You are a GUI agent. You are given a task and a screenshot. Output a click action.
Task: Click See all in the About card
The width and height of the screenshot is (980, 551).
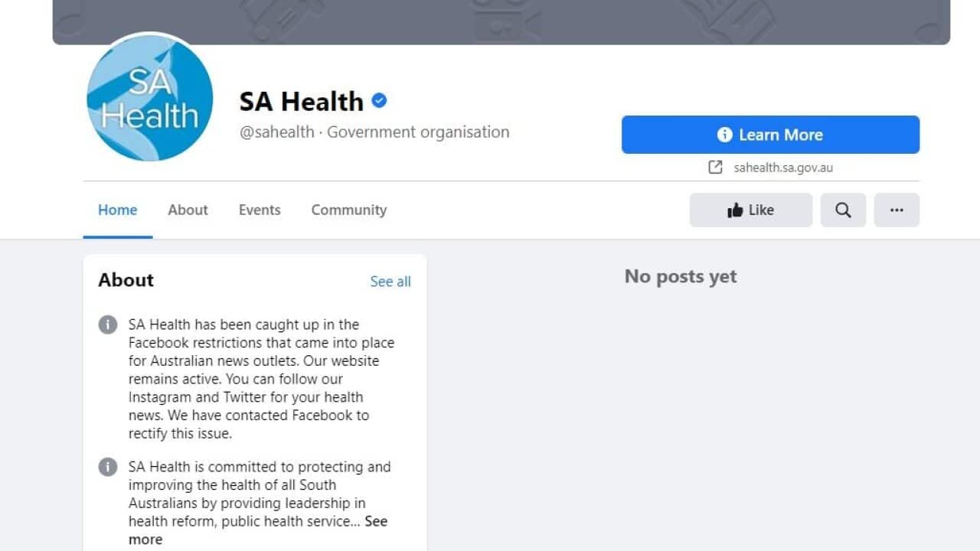point(390,281)
